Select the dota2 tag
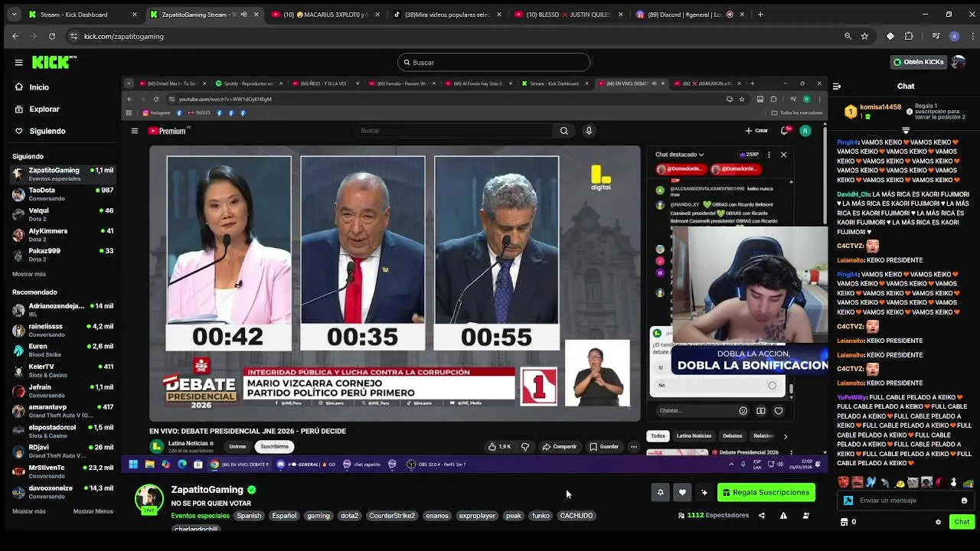The image size is (980, 551). pos(350,516)
